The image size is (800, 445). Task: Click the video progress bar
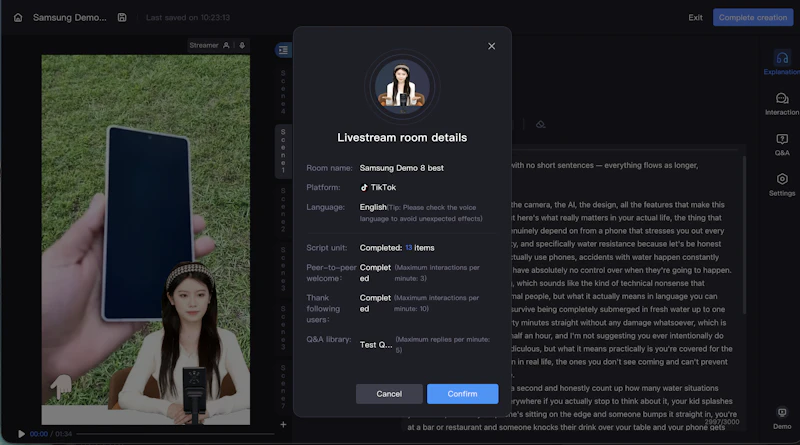[175, 434]
